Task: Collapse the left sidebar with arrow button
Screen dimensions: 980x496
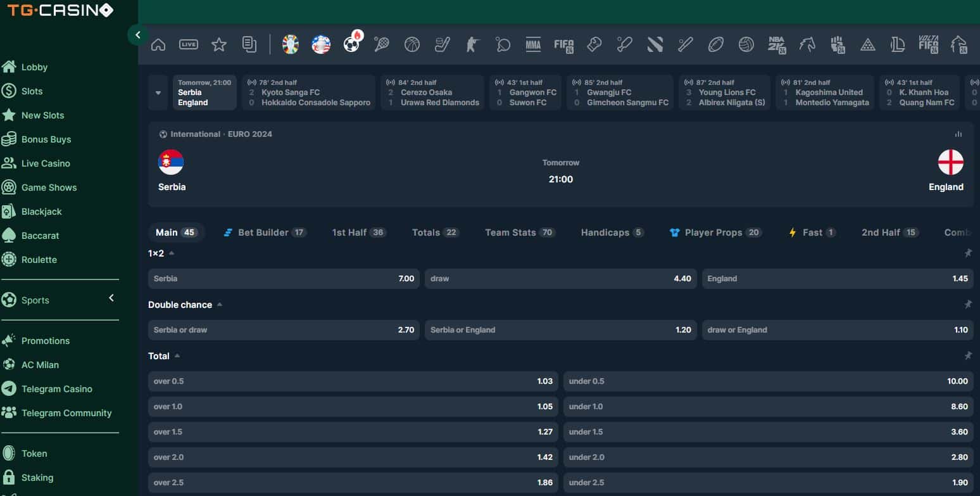Action: [x=138, y=35]
